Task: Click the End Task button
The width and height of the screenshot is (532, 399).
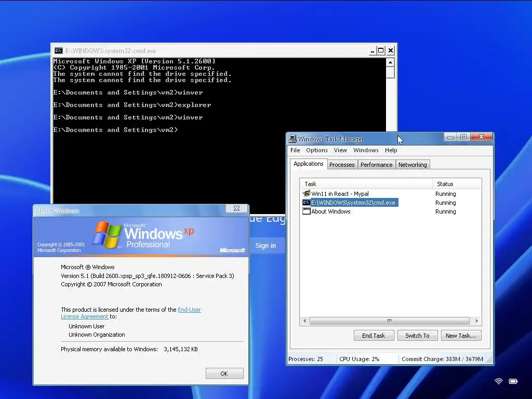Action: [x=374, y=336]
